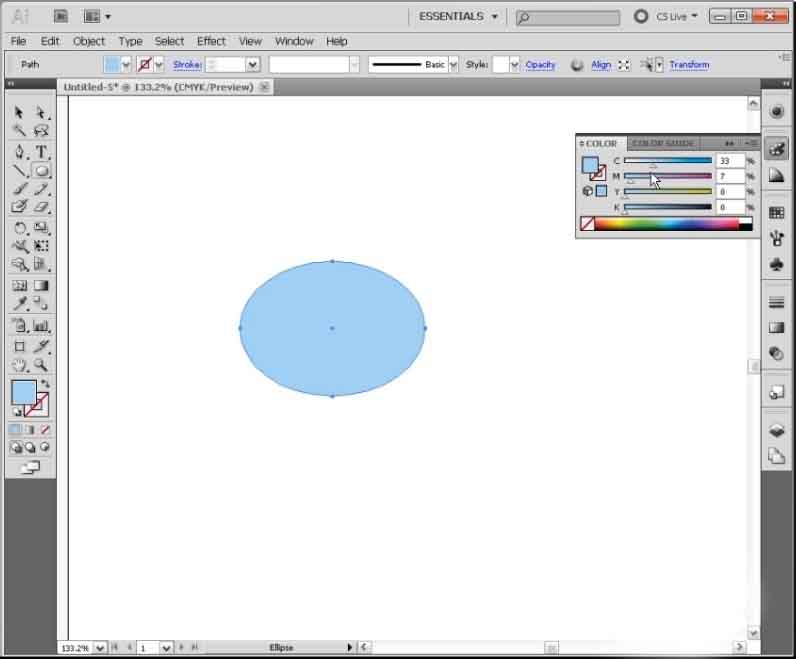
Task: Click the Cyan slider in Color panel
Action: pos(667,160)
